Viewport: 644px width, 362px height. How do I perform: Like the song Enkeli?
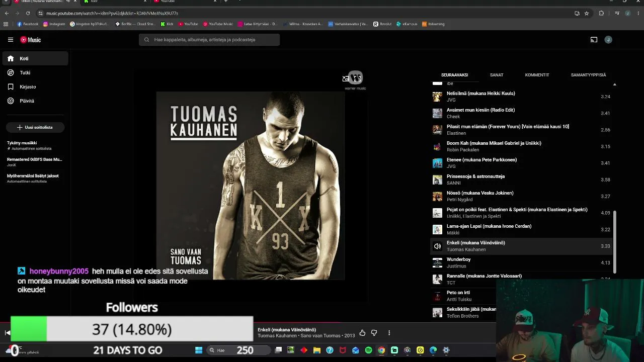[362, 333]
